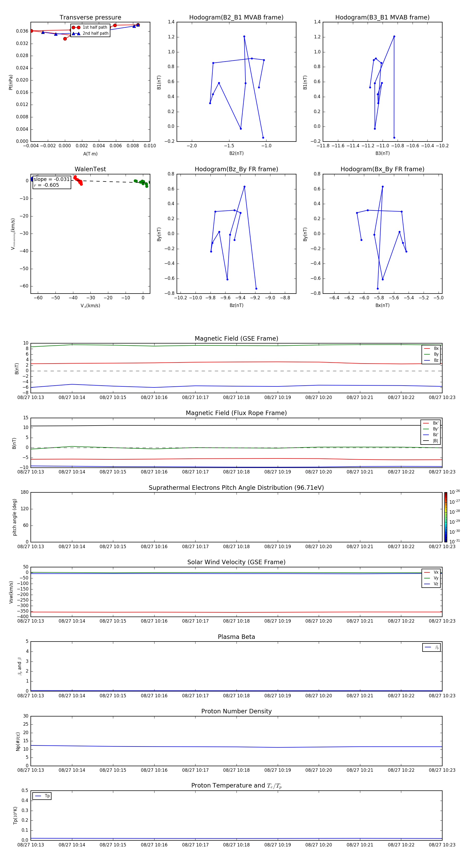Click the blue Np line in density plot
The image size is (473, 868).
pos(236,747)
